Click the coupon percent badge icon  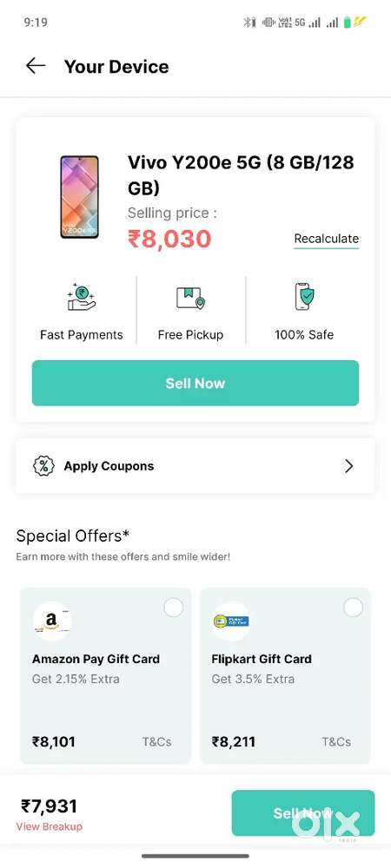tap(43, 465)
